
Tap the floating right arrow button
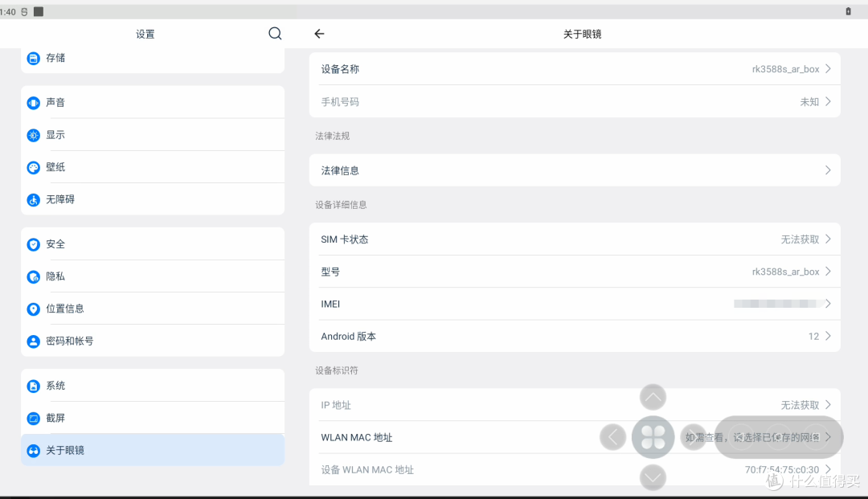[693, 437]
